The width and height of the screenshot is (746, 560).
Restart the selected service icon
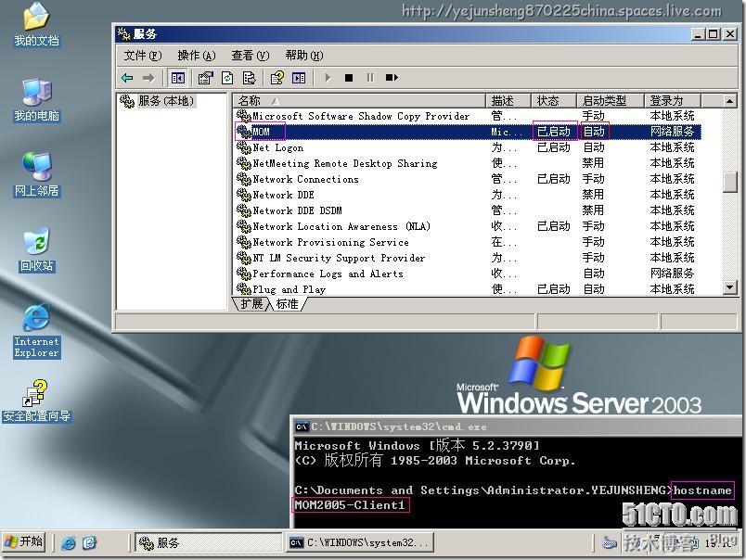[392, 78]
